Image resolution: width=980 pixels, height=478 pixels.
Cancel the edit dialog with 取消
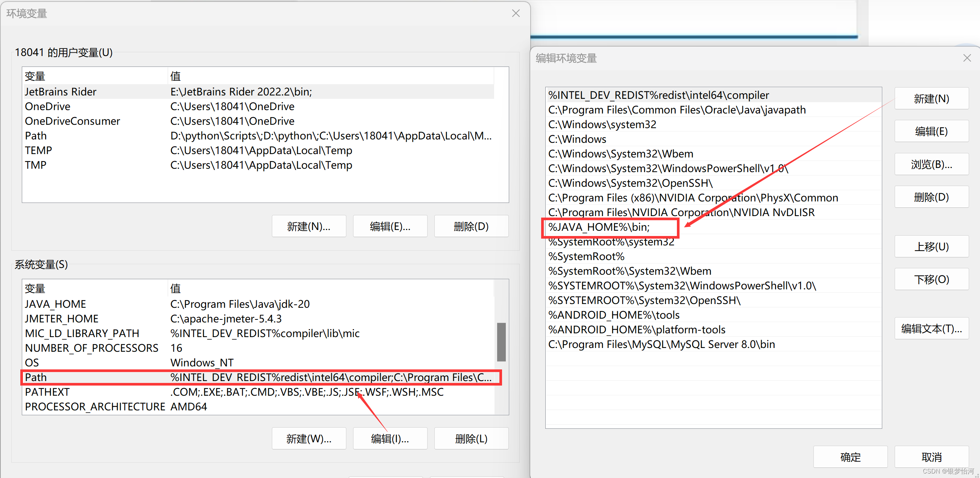[931, 457]
